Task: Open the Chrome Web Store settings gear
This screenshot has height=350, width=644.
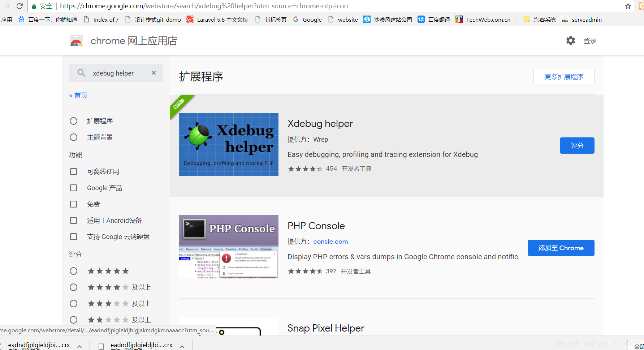Action: [x=571, y=40]
